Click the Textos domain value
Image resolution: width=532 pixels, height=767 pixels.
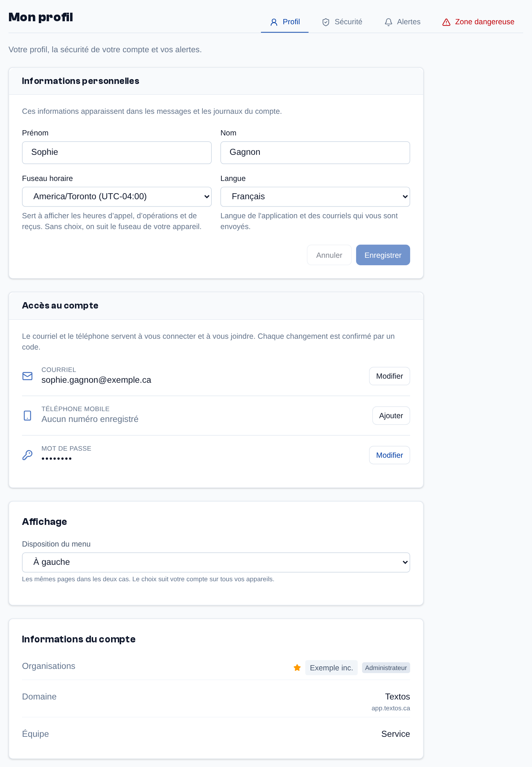397,697
